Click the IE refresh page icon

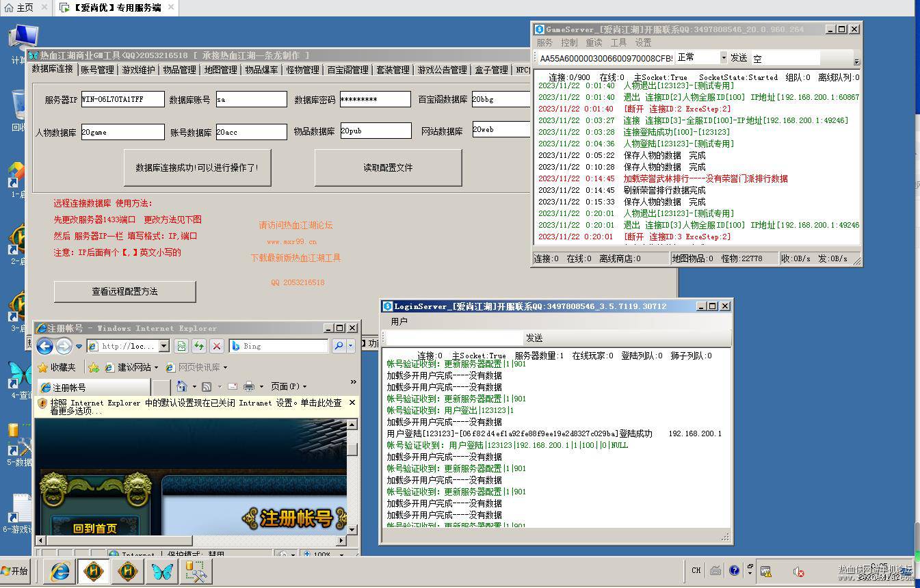click(x=199, y=346)
